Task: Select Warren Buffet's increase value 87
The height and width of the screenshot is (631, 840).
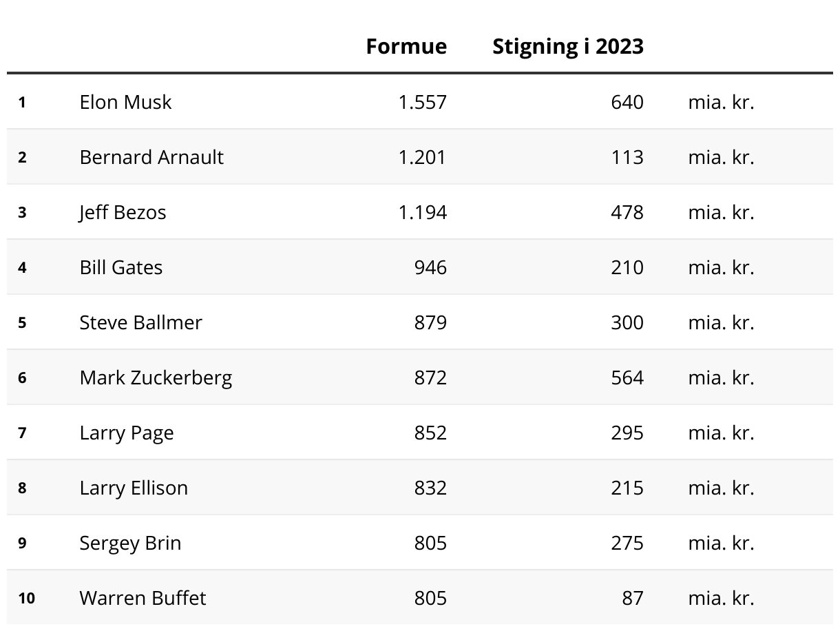Action: pos(632,598)
